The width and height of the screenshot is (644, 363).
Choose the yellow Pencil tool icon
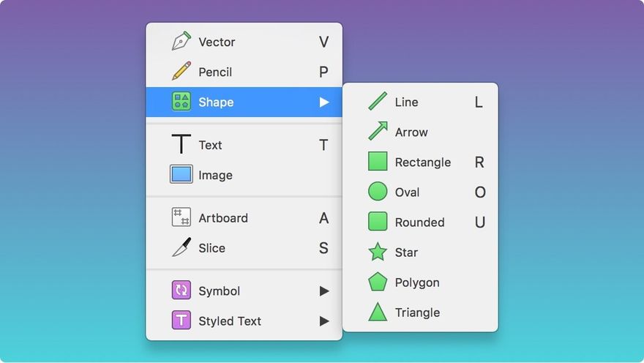pyautogui.click(x=181, y=71)
